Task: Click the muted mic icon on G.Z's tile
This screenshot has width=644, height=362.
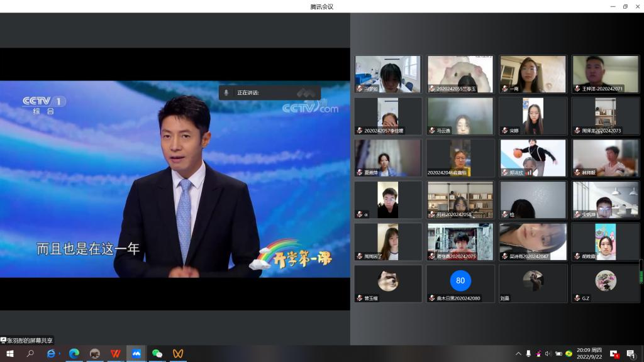Action: [x=577, y=298]
